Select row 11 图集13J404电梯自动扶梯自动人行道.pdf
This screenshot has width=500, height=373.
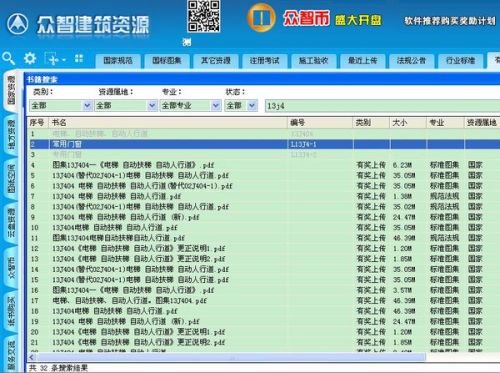[263, 238]
